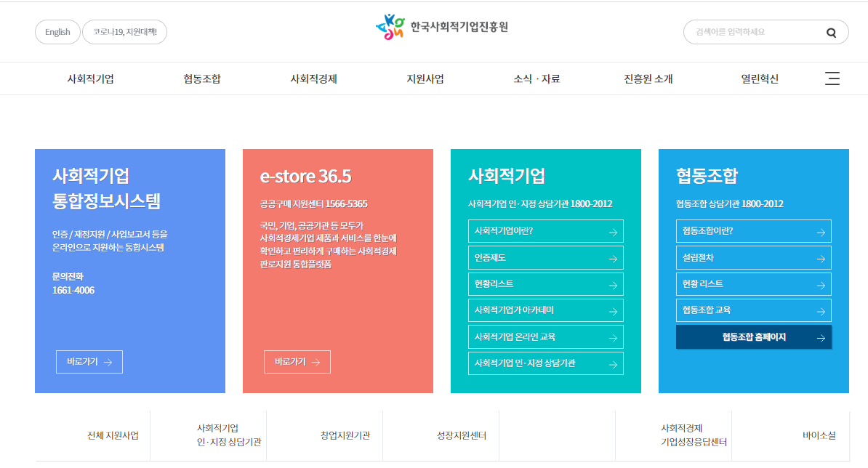
Task: Switch to the English site
Action: pos(57,32)
